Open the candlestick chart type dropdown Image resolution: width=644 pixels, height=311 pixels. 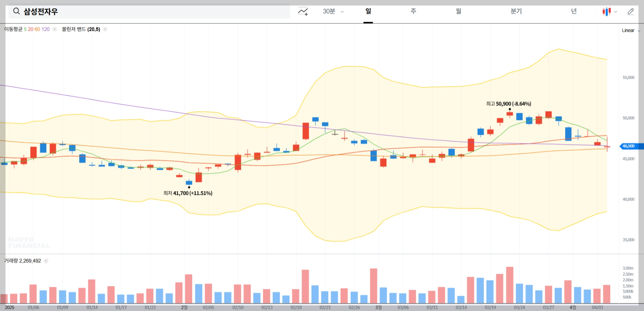pyautogui.click(x=610, y=12)
